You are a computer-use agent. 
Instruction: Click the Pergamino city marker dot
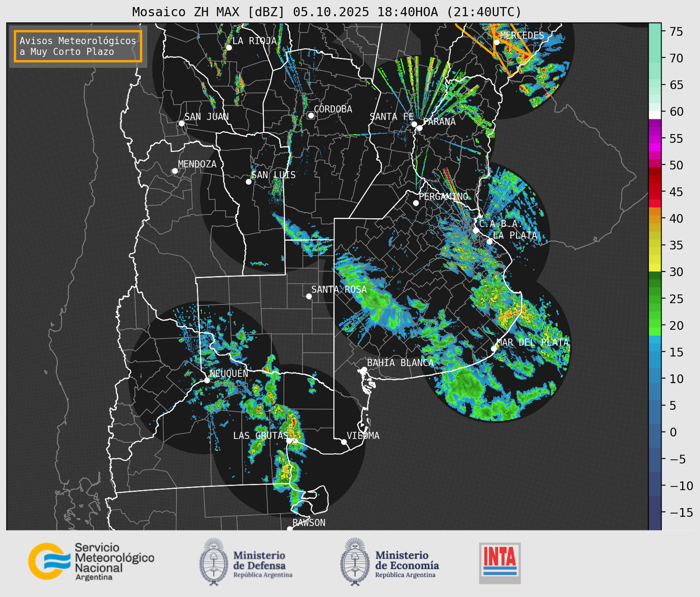click(x=416, y=203)
